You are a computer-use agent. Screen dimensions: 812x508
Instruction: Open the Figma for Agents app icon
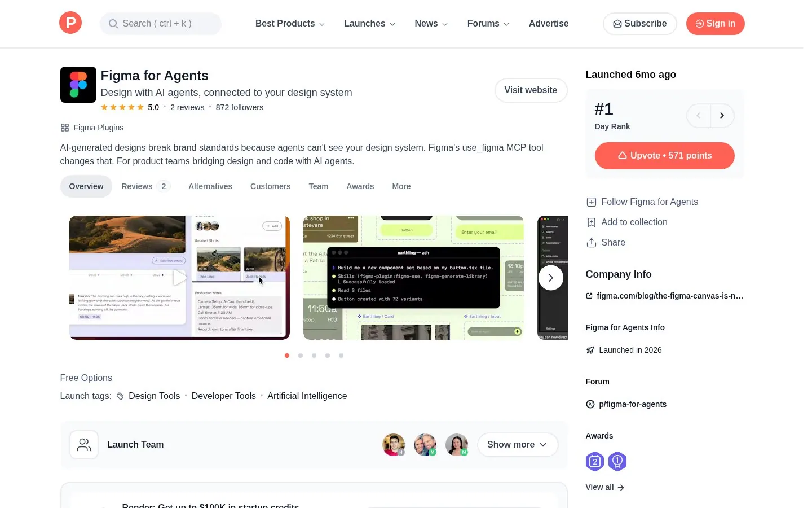(x=78, y=85)
